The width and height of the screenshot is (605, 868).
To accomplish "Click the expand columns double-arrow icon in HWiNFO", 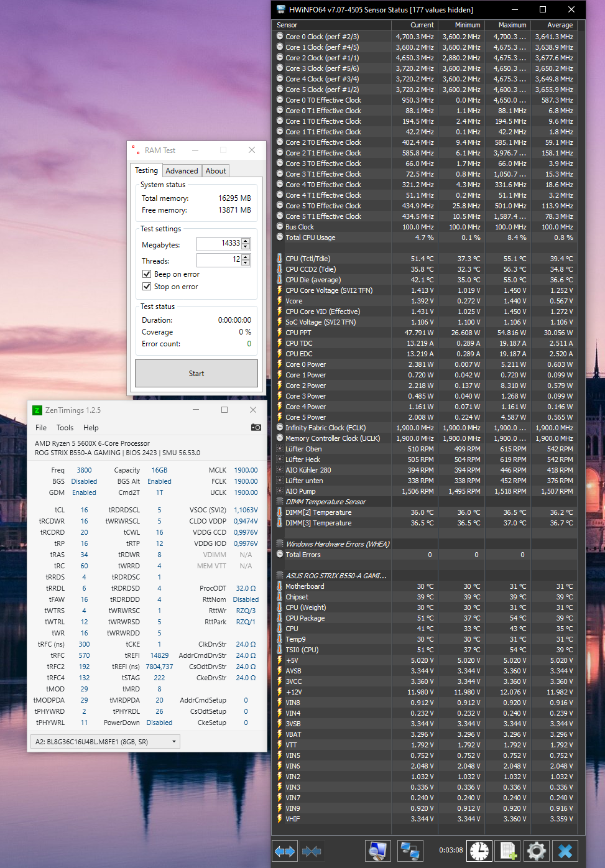I will pos(285,851).
